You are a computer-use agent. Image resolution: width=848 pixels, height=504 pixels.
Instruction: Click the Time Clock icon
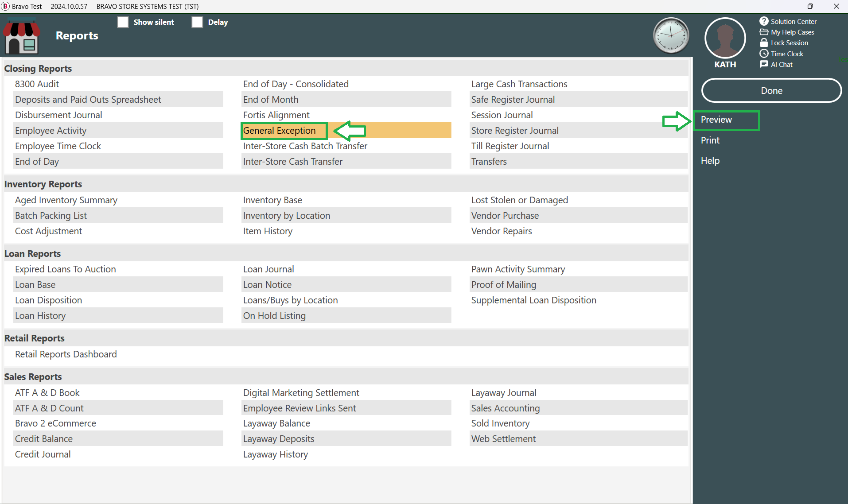764,54
